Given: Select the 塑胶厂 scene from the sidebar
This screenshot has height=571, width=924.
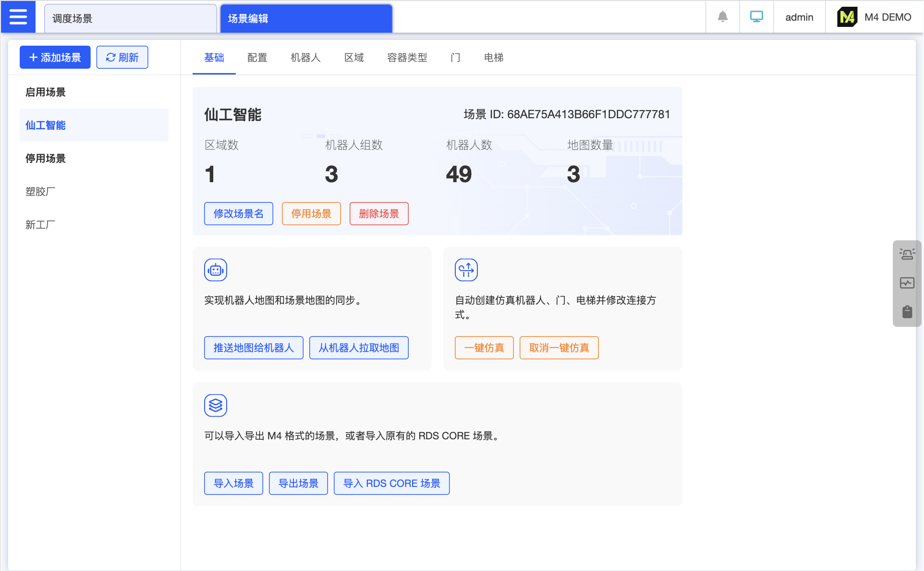Looking at the screenshot, I should tap(40, 191).
